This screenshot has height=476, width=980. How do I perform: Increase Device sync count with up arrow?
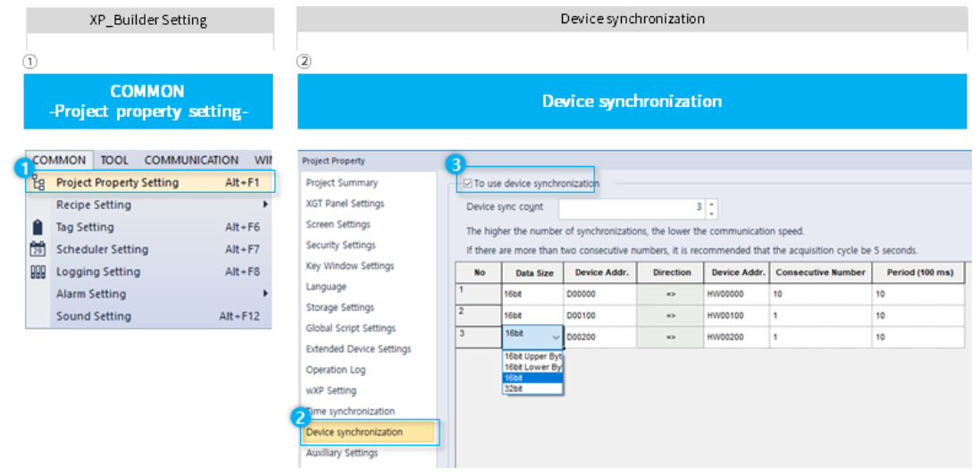click(x=711, y=204)
